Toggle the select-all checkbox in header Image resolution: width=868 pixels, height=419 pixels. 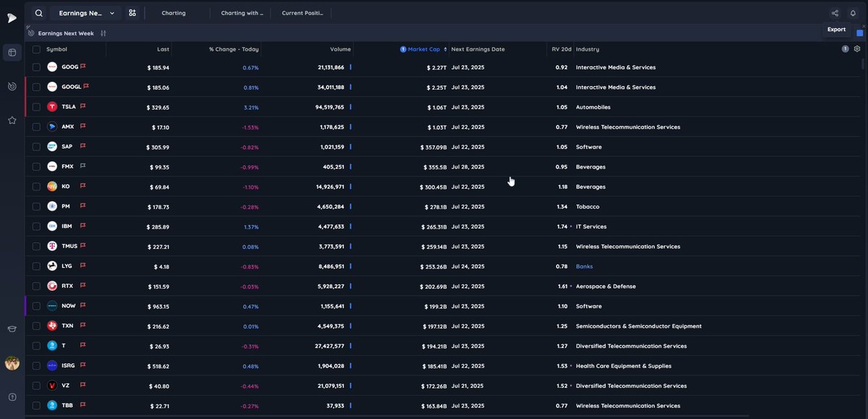click(x=36, y=49)
